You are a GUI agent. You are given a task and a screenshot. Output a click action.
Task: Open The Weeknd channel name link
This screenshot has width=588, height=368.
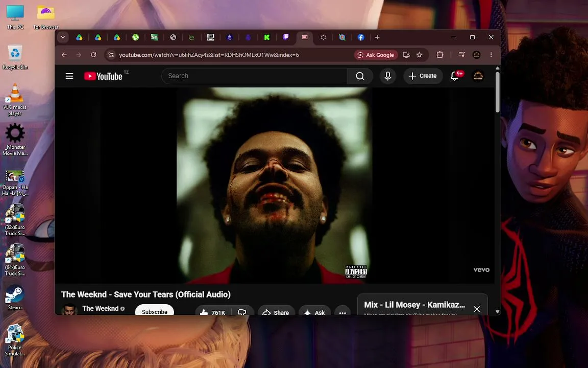(100, 308)
